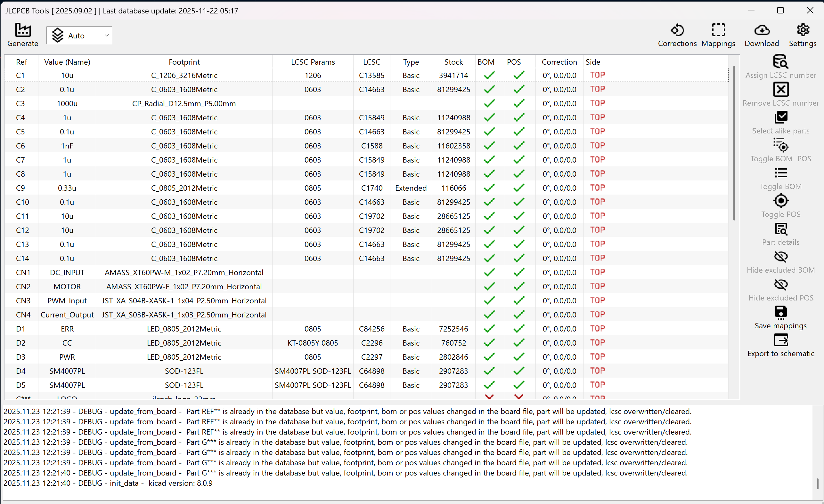Toggle the BOM checkmark for C9
Image resolution: width=824 pixels, height=504 pixels.
coord(489,188)
